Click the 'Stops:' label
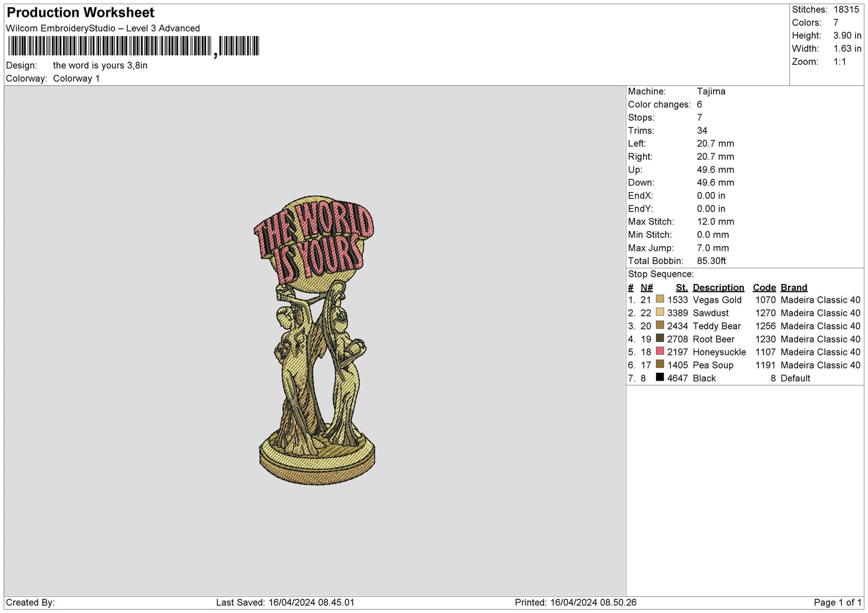 pyautogui.click(x=642, y=118)
